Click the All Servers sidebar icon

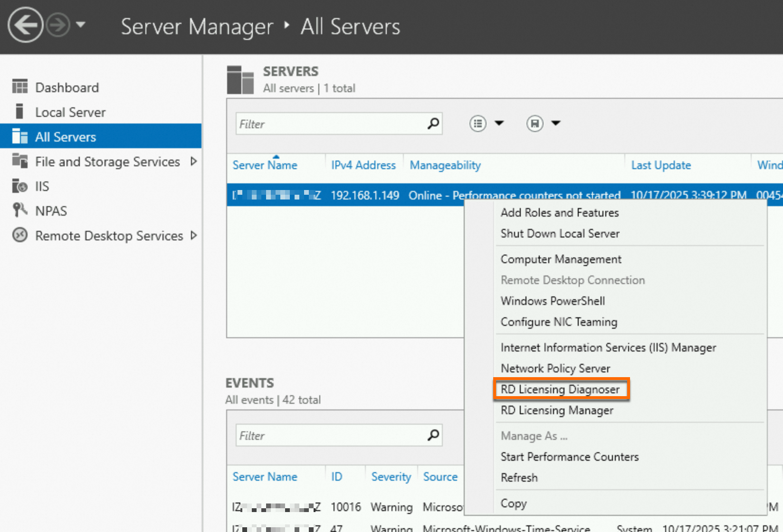click(19, 136)
